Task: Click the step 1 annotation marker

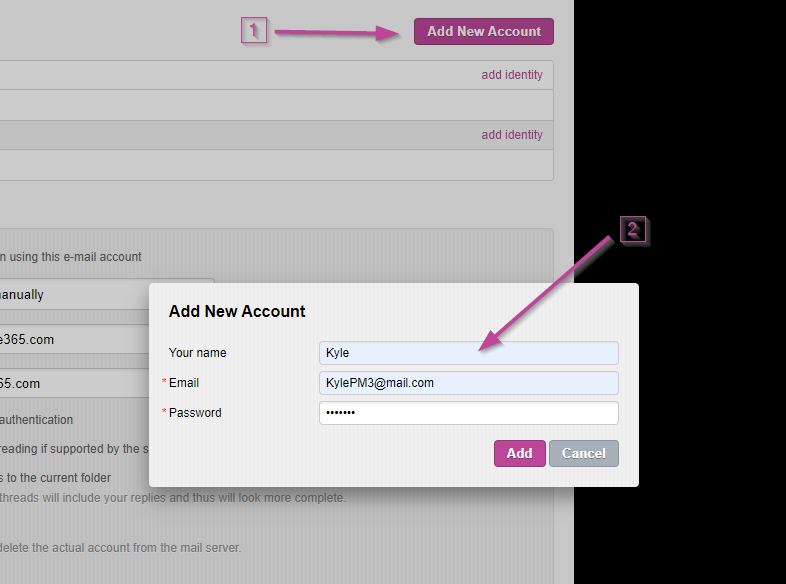Action: pyautogui.click(x=254, y=31)
